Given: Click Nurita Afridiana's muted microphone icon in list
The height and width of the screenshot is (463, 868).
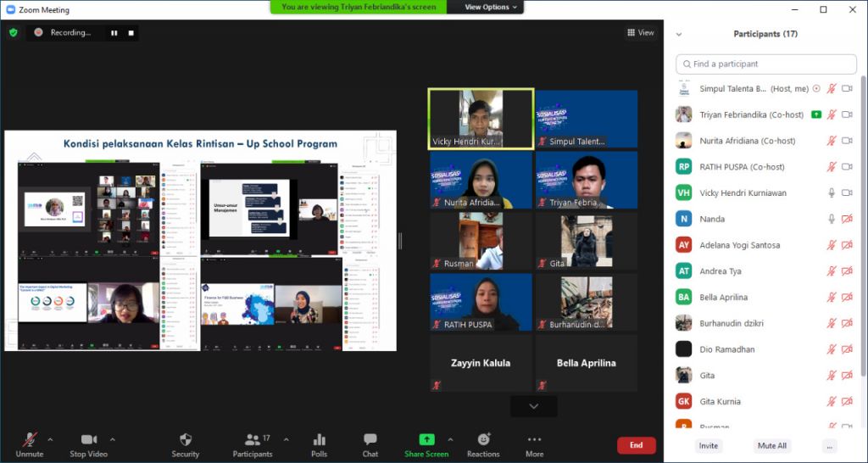Looking at the screenshot, I should click(832, 141).
